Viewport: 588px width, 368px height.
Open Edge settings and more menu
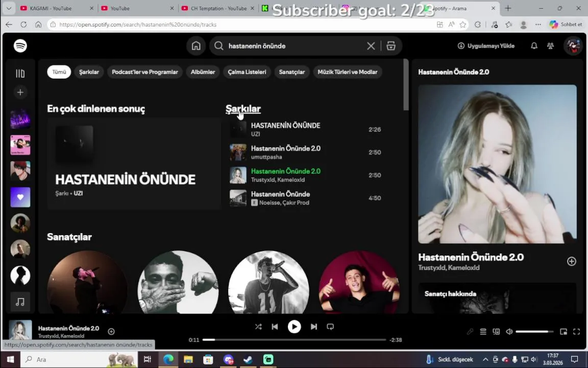tap(538, 25)
